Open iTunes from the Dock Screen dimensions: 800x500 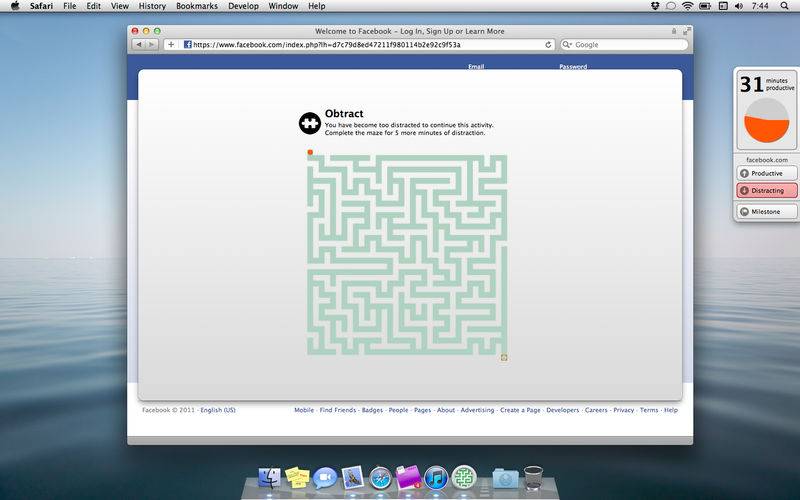436,479
